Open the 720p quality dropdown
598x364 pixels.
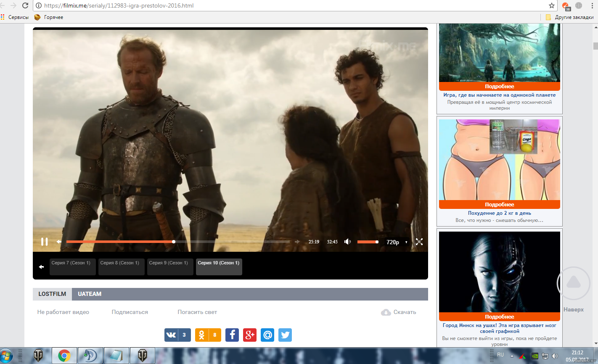[397, 242]
